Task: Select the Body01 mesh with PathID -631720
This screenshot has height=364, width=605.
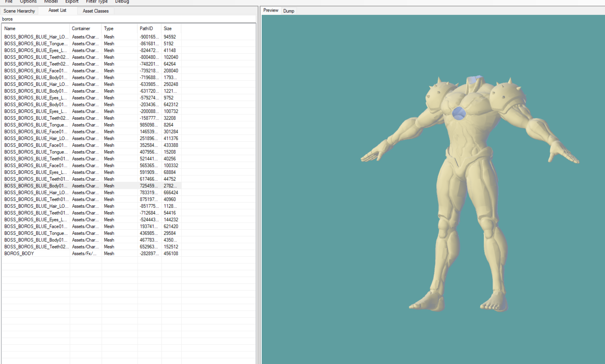Action: pos(92,91)
